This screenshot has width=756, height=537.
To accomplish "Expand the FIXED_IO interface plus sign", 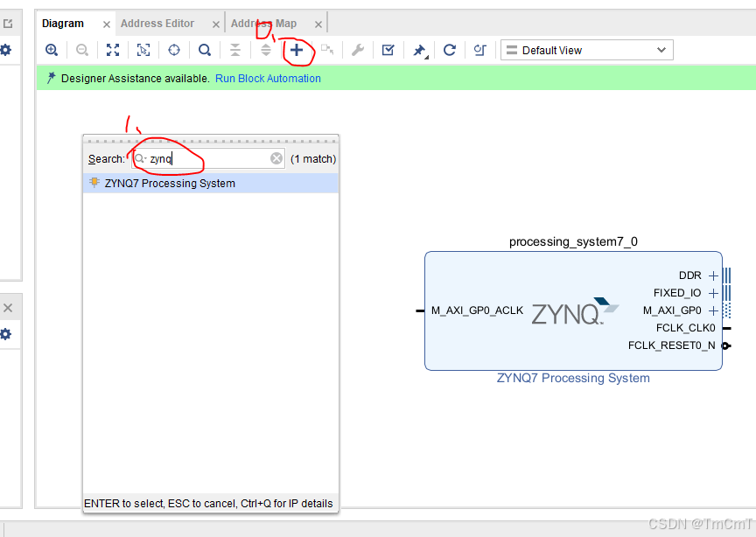I will [714, 293].
